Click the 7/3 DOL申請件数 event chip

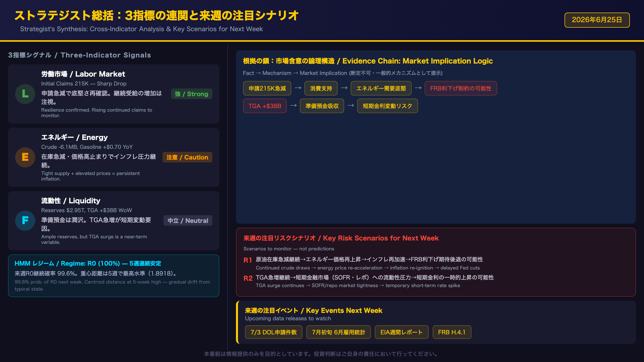tap(273, 332)
